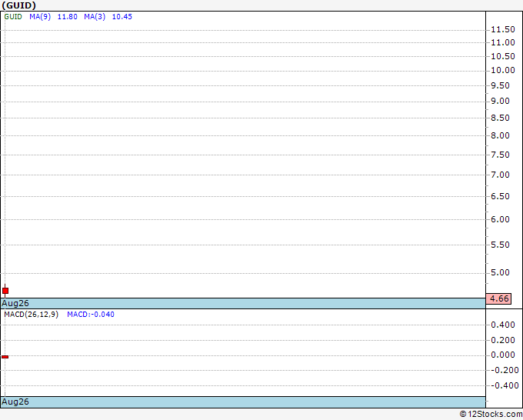This screenshot has height=420, width=523.
Task: Click the 9.50 price axis label
Action: point(501,85)
